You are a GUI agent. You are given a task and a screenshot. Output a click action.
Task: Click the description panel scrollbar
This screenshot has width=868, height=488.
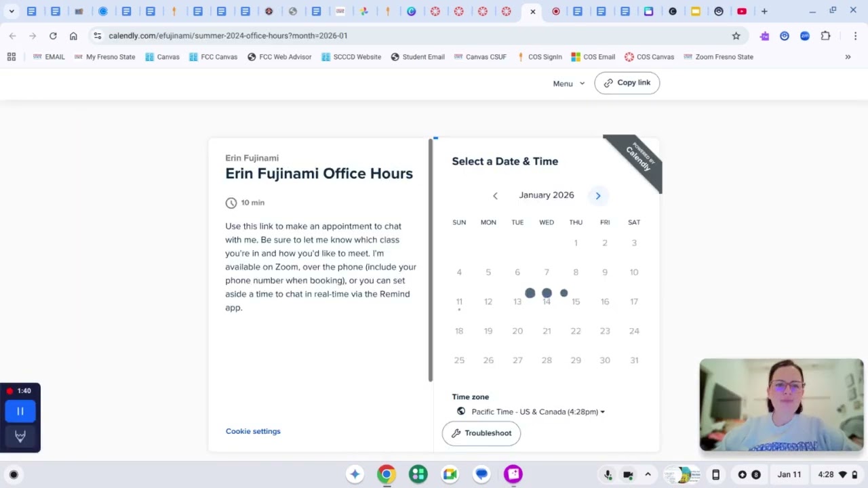(x=430, y=260)
